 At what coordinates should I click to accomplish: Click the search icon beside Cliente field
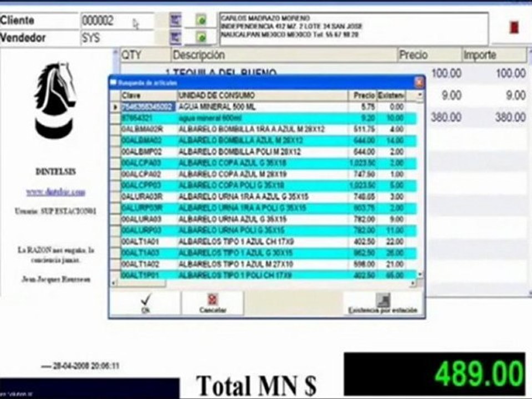tap(176, 20)
